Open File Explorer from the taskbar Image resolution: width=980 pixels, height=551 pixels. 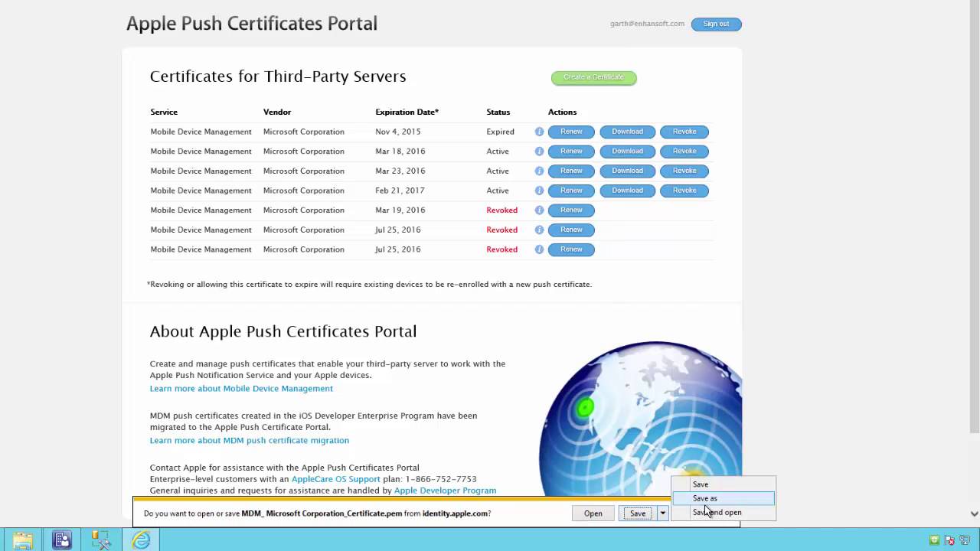pyautogui.click(x=22, y=540)
